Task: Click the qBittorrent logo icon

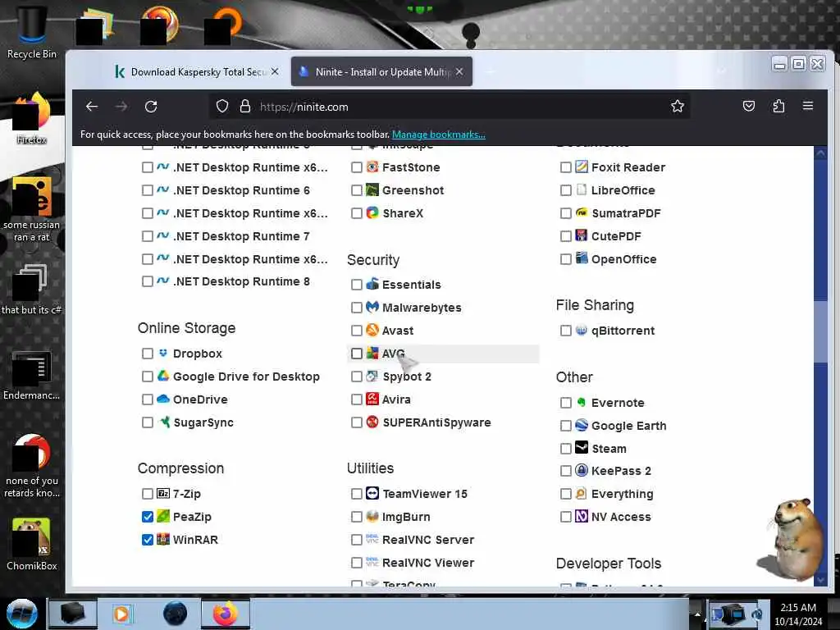Action: coord(582,330)
